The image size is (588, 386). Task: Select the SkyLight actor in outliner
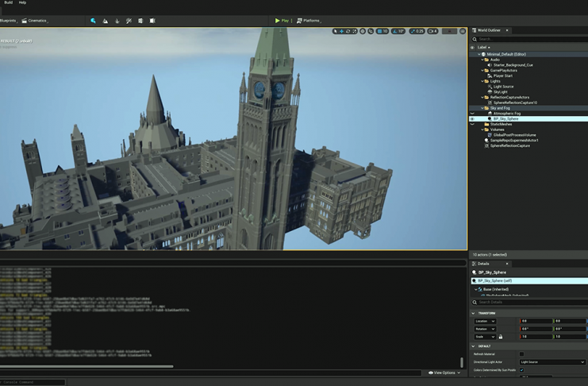tap(500, 92)
